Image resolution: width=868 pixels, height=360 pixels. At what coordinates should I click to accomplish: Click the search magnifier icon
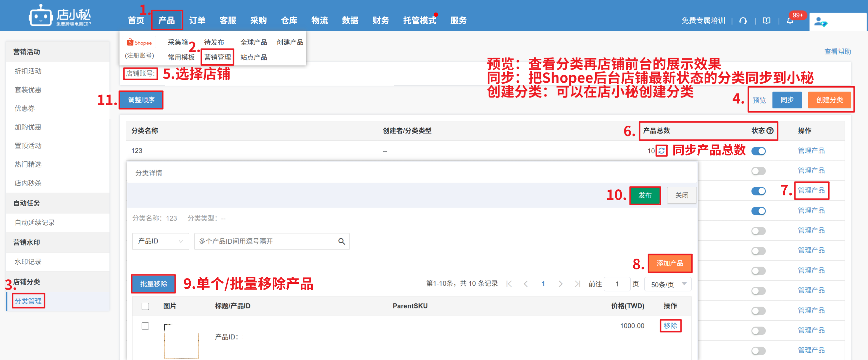[x=341, y=241]
